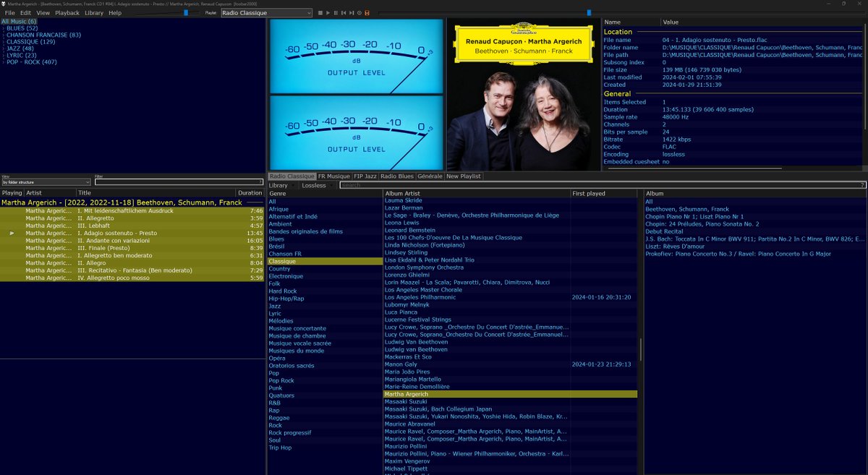Screen dimensions: 868x475
Task: Open the Lossless filter dropdown
Action: click(x=318, y=185)
